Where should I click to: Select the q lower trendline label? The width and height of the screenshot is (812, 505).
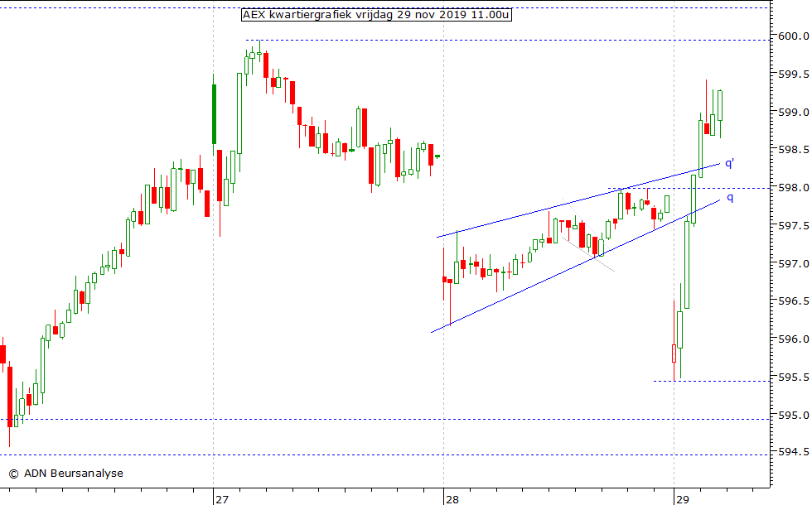[x=729, y=197]
